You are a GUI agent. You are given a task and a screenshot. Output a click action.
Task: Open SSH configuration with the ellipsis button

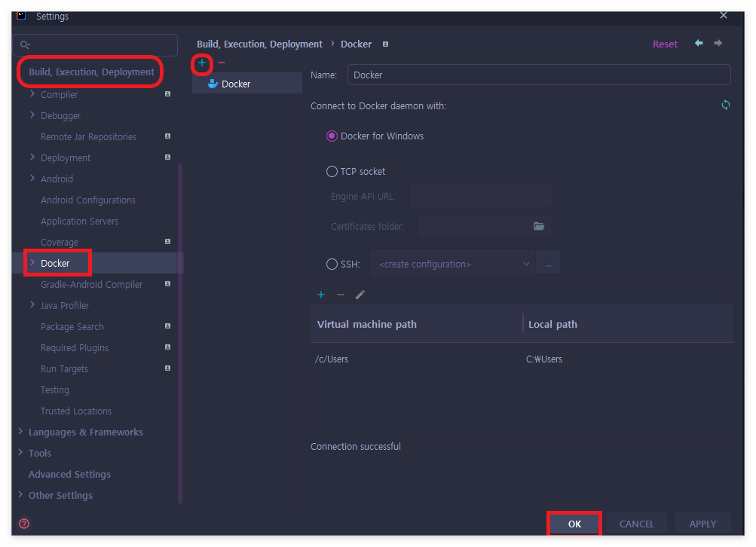click(548, 264)
